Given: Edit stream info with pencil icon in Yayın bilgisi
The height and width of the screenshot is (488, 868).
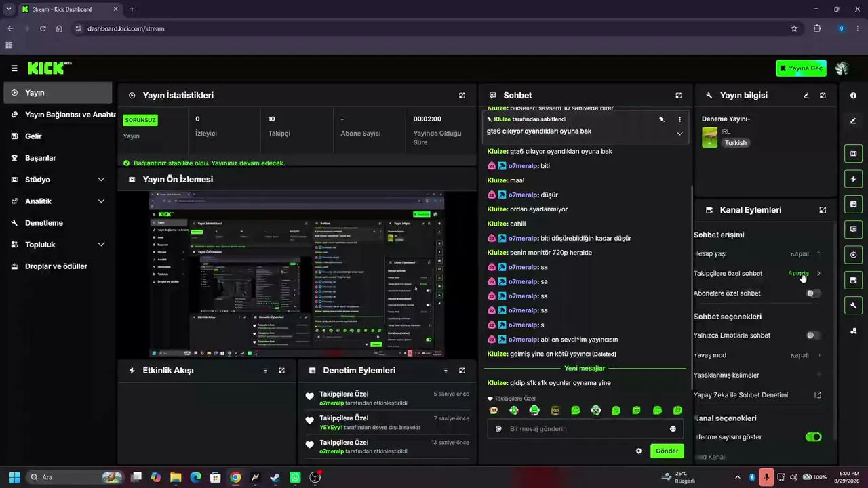Looking at the screenshot, I should pyautogui.click(x=806, y=96).
